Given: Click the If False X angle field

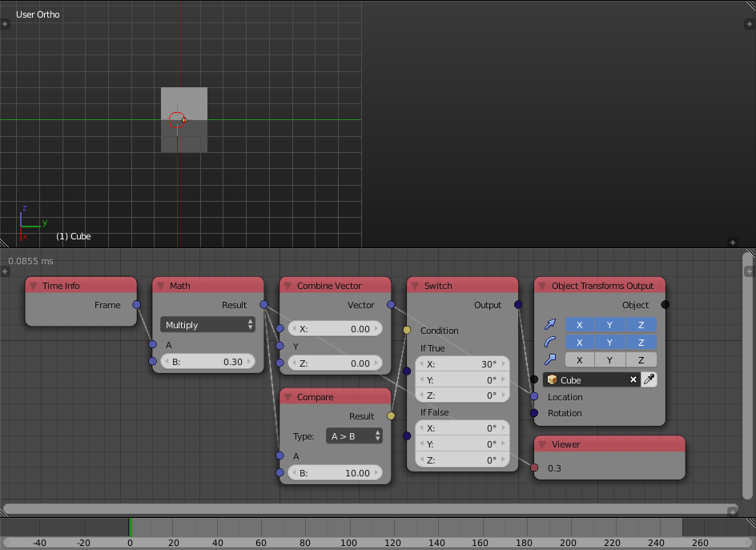Looking at the screenshot, I should (x=462, y=428).
